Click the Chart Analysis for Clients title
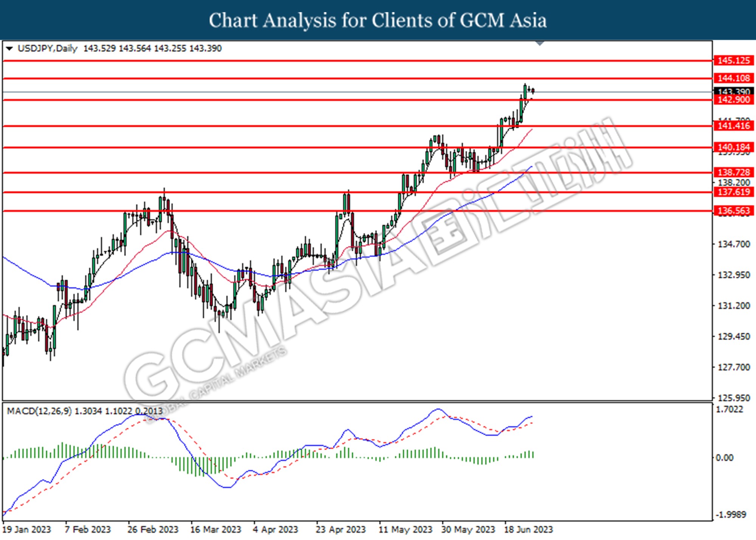756x540 pixels. click(378, 20)
